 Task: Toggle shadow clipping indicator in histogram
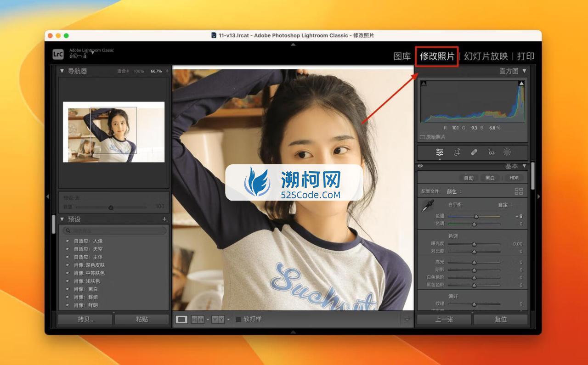[x=424, y=84]
